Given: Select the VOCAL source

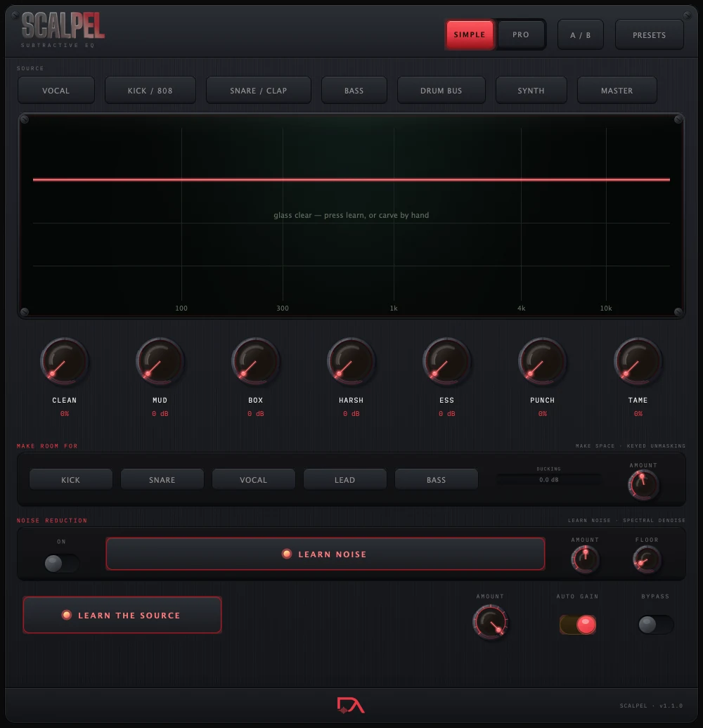Looking at the screenshot, I should point(56,91).
